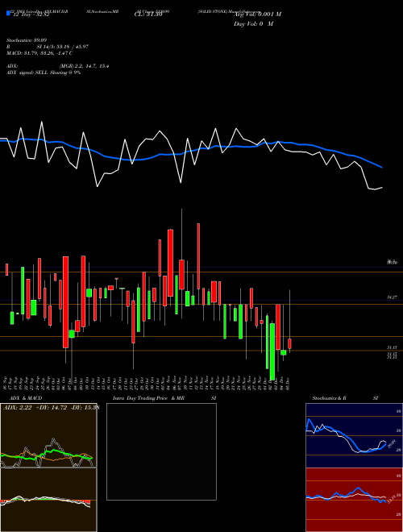Click the 'SI 14/5: 33.18 / 45.97' reading

click(x=63, y=47)
